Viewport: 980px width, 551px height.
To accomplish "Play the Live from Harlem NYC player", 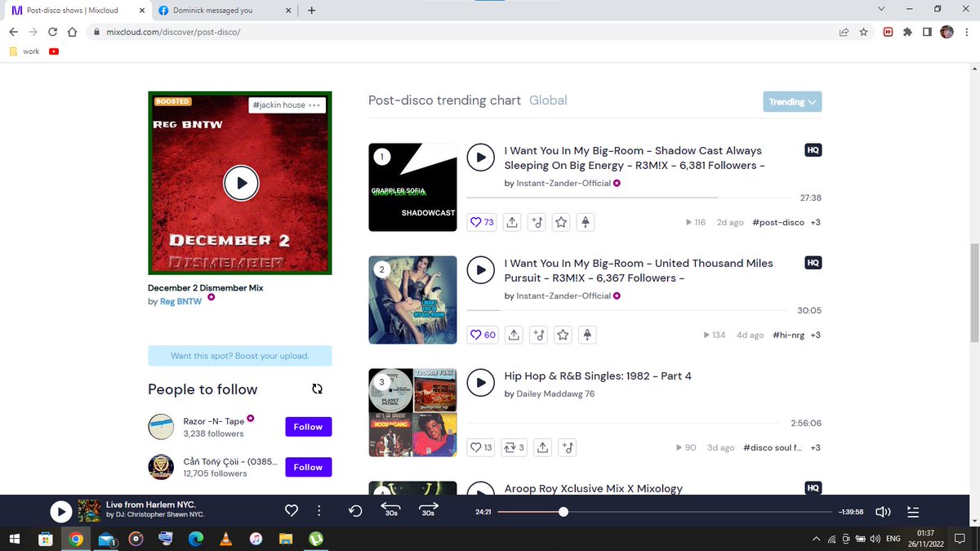I will (61, 511).
